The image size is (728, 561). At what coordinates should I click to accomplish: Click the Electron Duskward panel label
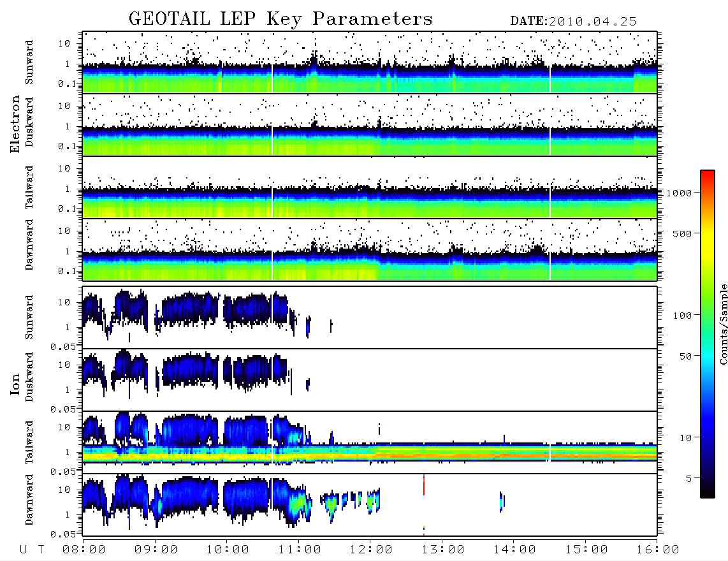pyautogui.click(x=29, y=122)
